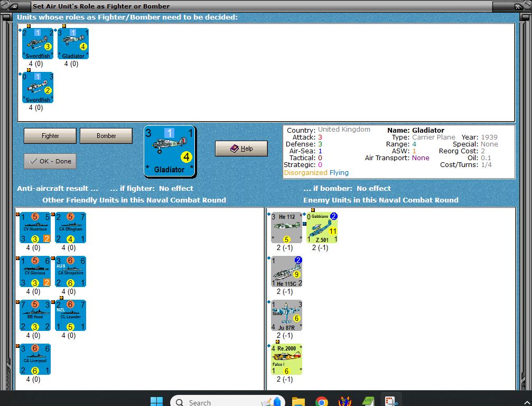Close the Set Air Unit's Role window
Viewport: 532px width, 406px height.
point(517,6)
